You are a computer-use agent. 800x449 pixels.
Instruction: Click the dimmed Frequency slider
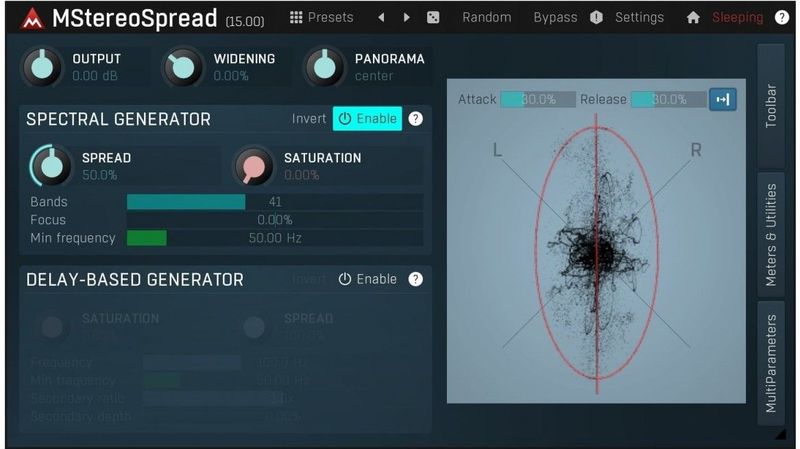[x=283, y=363]
